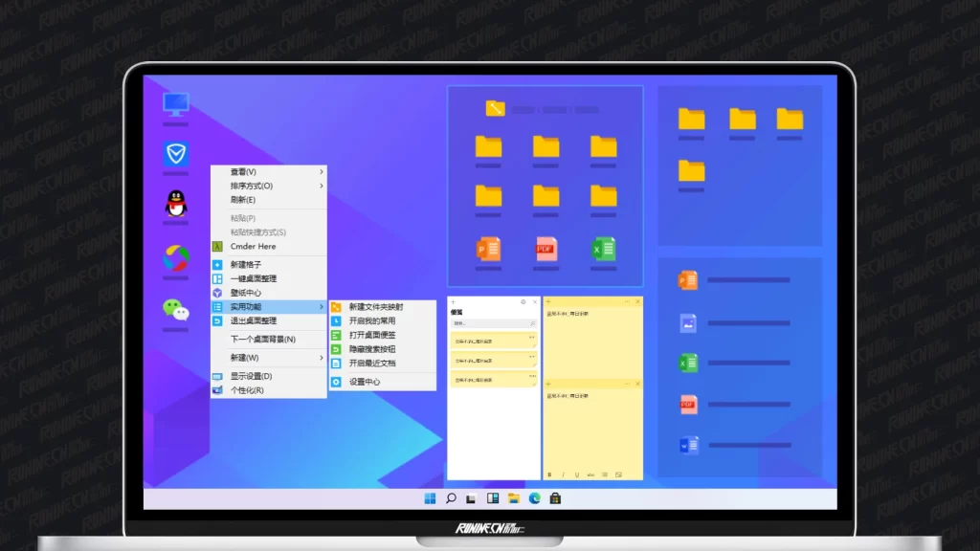
Task: Select 一键桌面整理 from the context menu
Action: pos(254,279)
